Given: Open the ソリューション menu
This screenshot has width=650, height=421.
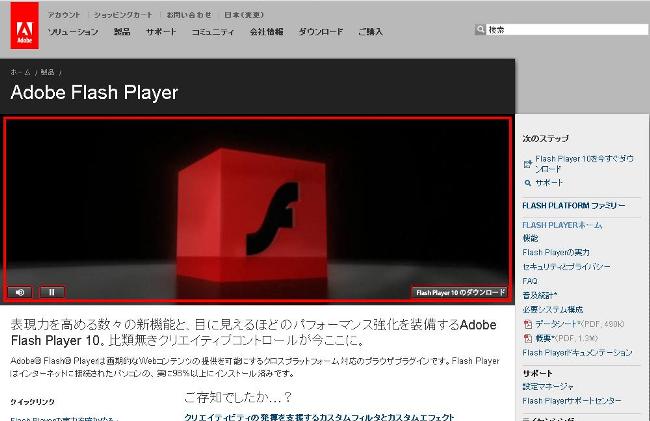Looking at the screenshot, I should click(x=73, y=32).
